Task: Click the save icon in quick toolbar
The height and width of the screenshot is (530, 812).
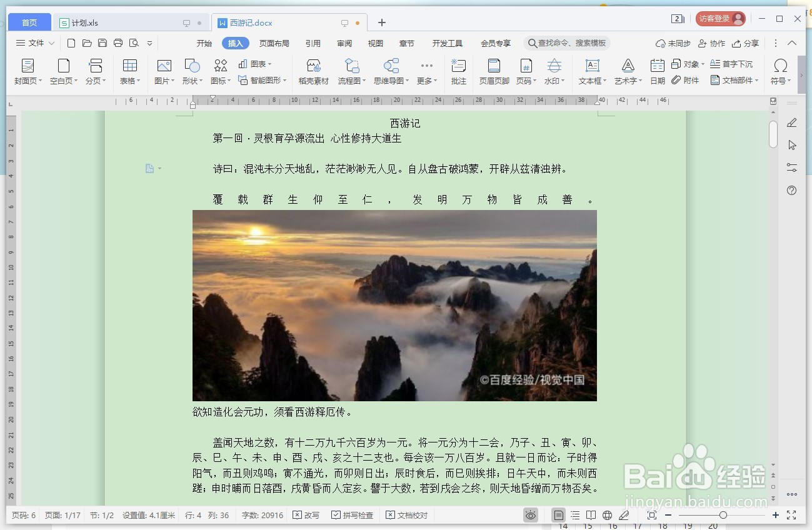Action: click(103, 43)
